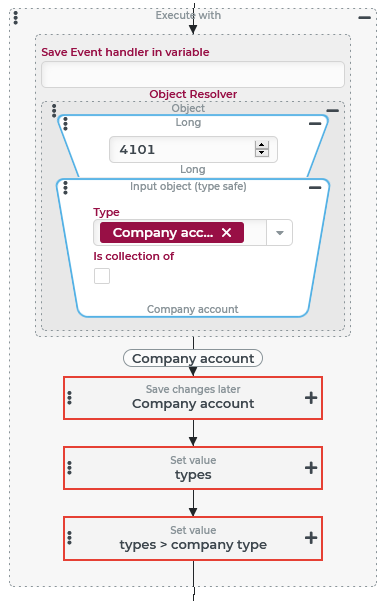Collapse the Long value block
Screen dimensions: 389x601
click(x=315, y=123)
